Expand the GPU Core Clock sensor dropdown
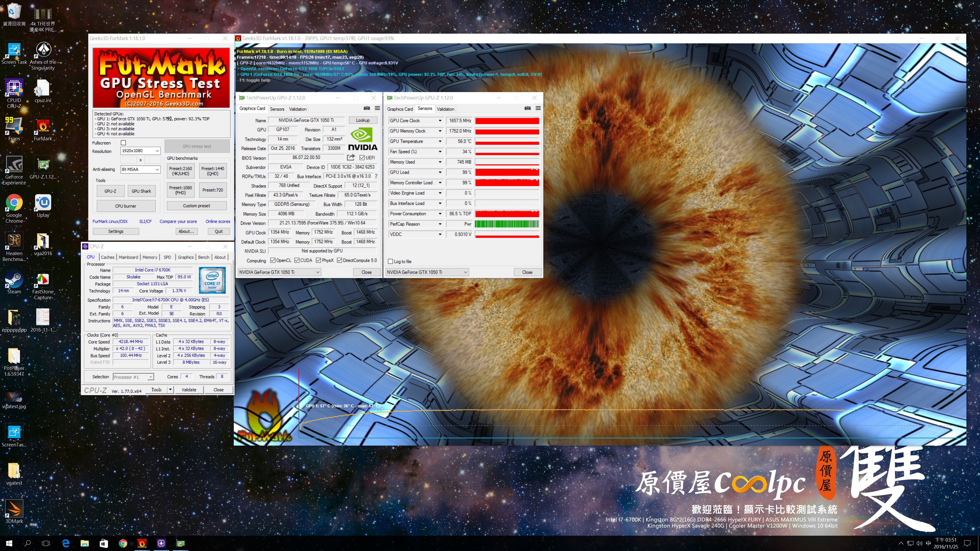 coord(440,121)
